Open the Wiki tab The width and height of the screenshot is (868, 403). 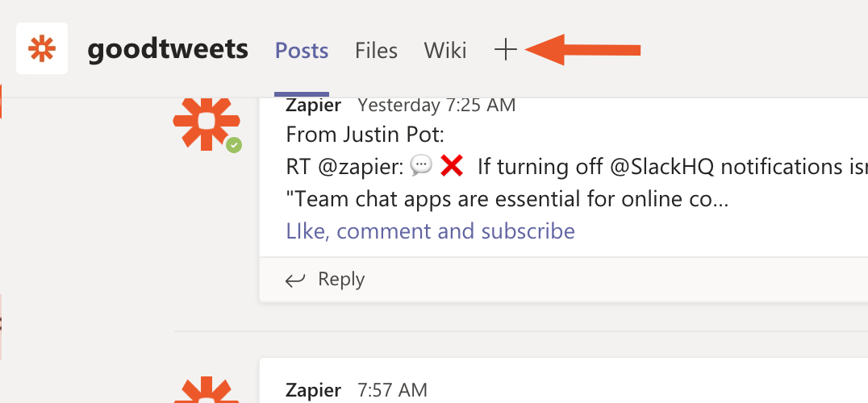point(445,51)
